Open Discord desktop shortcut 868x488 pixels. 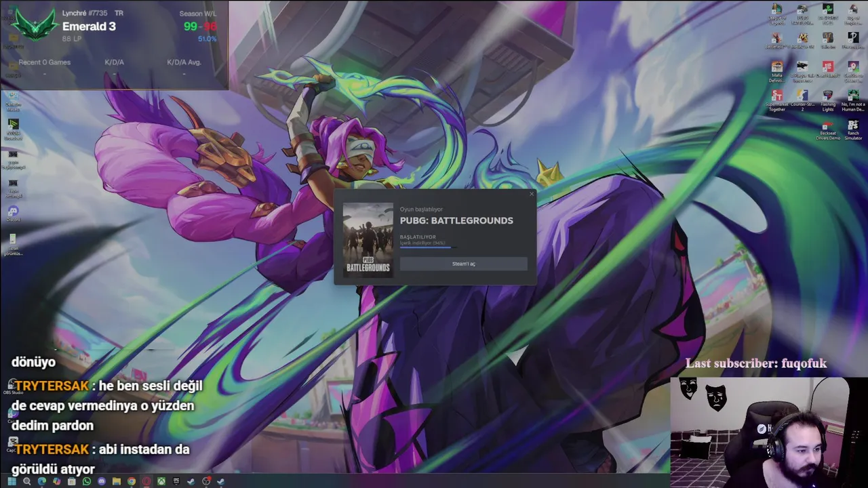pyautogui.click(x=13, y=215)
